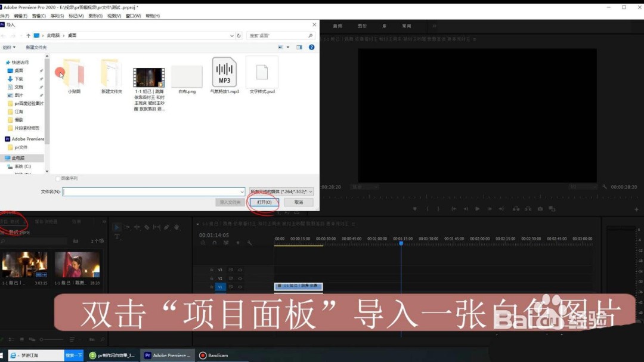Click the search magnifier icon in Import dialog
The width and height of the screenshot is (644, 362).
point(311,36)
